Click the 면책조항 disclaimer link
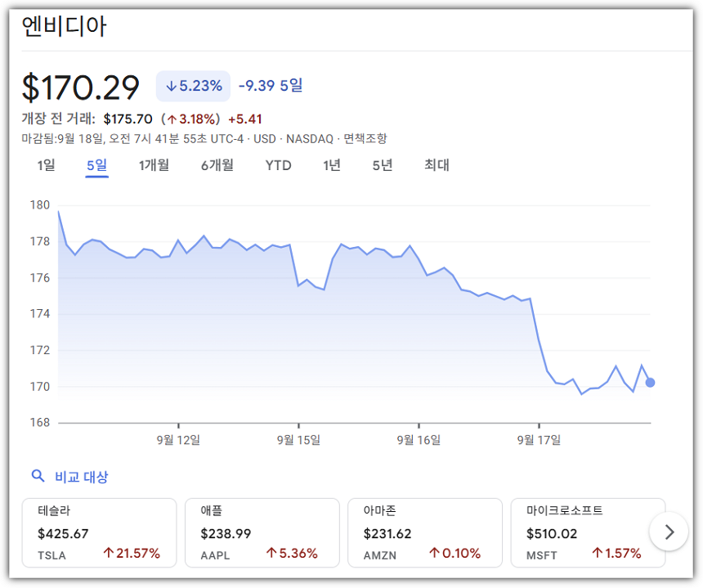 [365, 138]
